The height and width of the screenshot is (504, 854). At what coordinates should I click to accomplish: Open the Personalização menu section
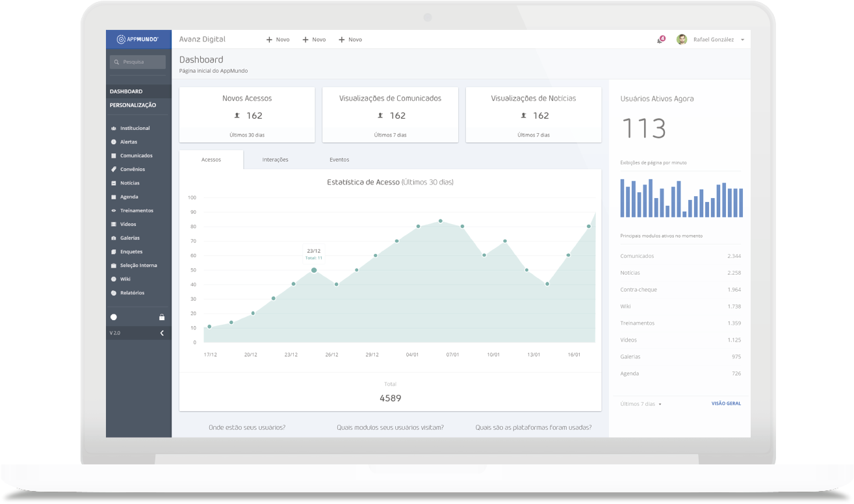click(x=133, y=105)
